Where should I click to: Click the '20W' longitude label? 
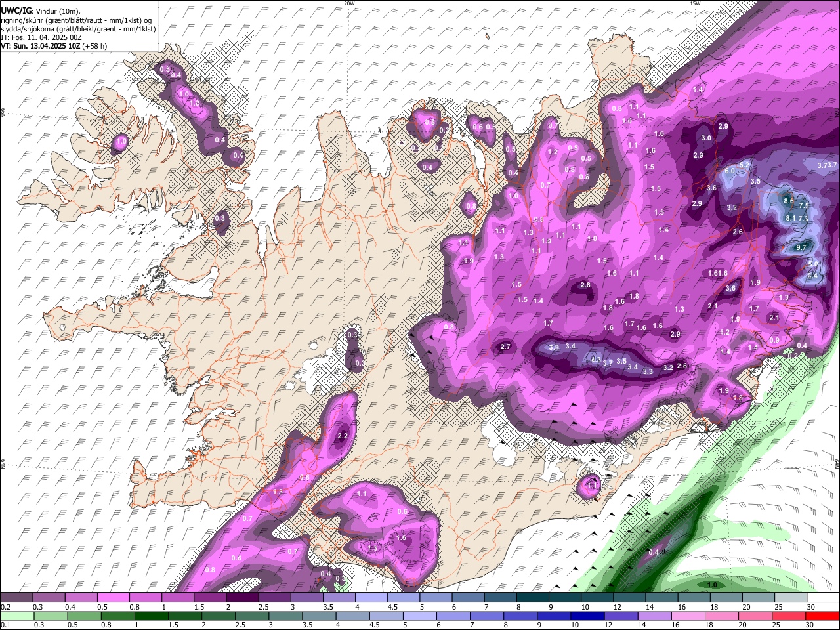349,3
